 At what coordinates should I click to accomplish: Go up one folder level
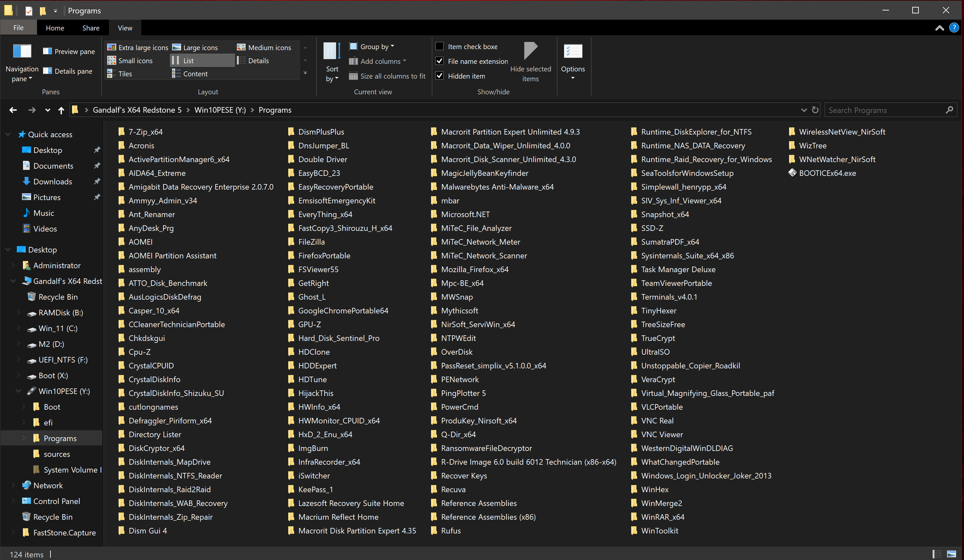61,110
